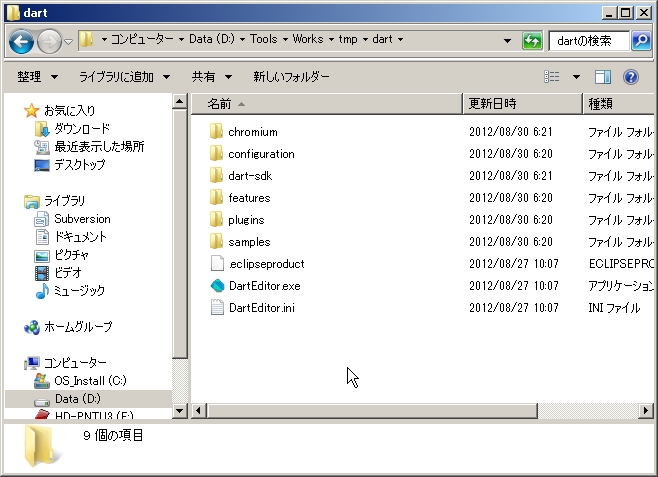Open the 'ドキュメント' library
This screenshot has width=658, height=477.
pyautogui.click(x=70, y=237)
